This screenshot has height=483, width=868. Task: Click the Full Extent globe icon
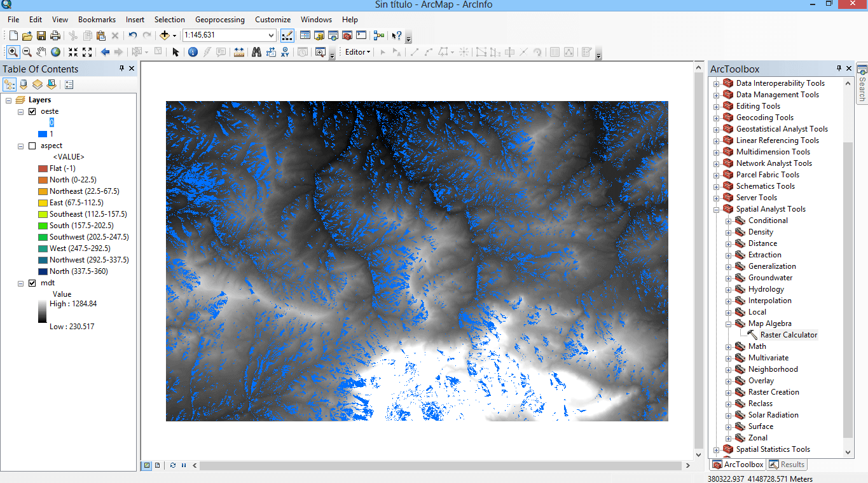56,52
